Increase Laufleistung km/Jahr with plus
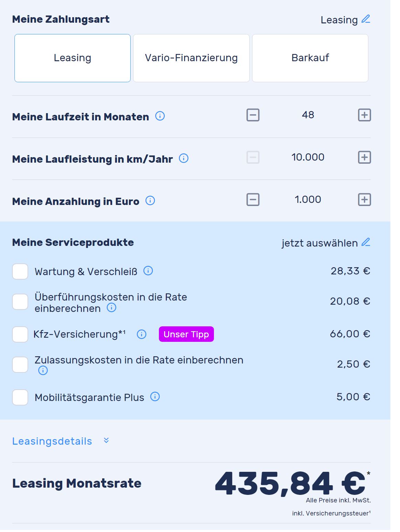This screenshot has height=532, width=400. point(364,158)
